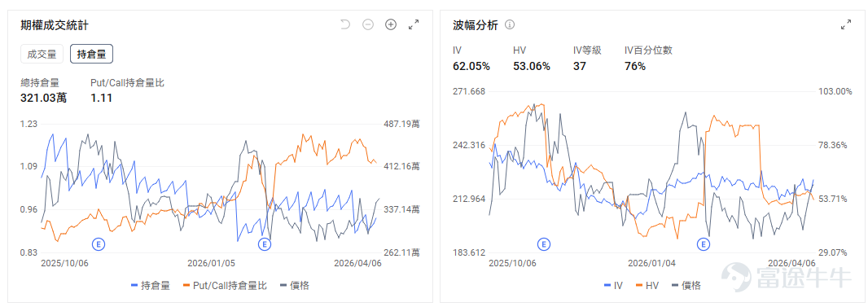Click the 212.964 price axis label
The image size is (868, 307).
pyautogui.click(x=469, y=199)
